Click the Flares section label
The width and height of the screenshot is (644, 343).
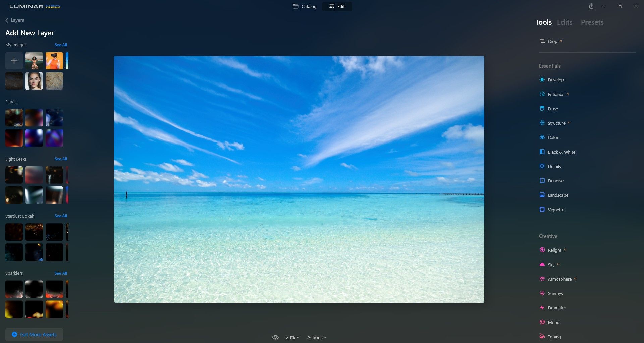[11, 102]
